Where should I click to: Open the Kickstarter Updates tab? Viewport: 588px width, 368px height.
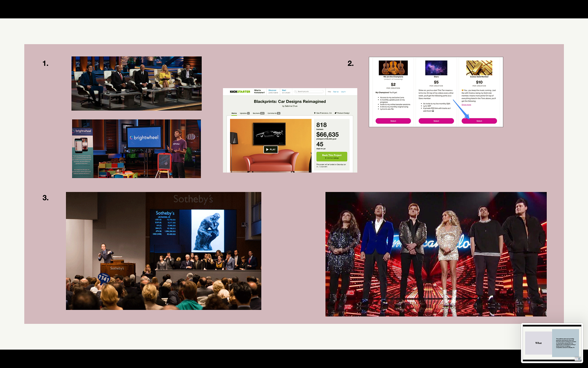pos(244,113)
